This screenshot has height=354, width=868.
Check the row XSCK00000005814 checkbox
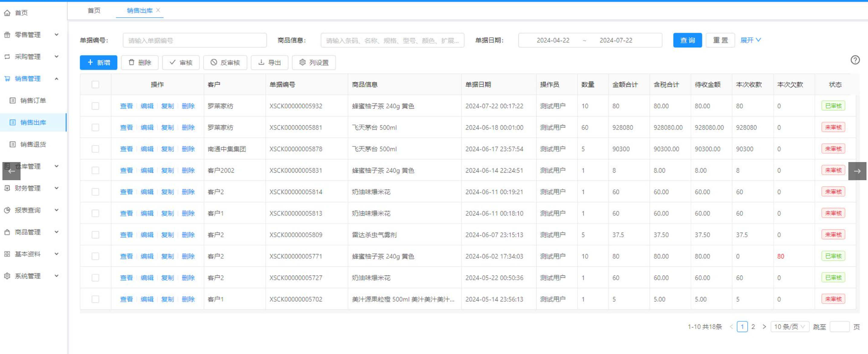coord(95,192)
